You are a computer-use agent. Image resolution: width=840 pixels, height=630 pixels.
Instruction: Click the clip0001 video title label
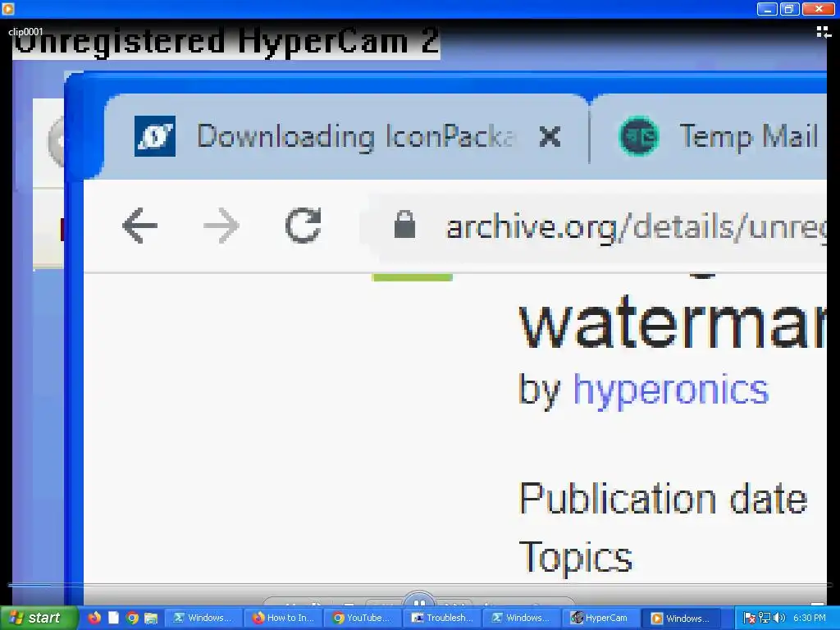click(25, 32)
